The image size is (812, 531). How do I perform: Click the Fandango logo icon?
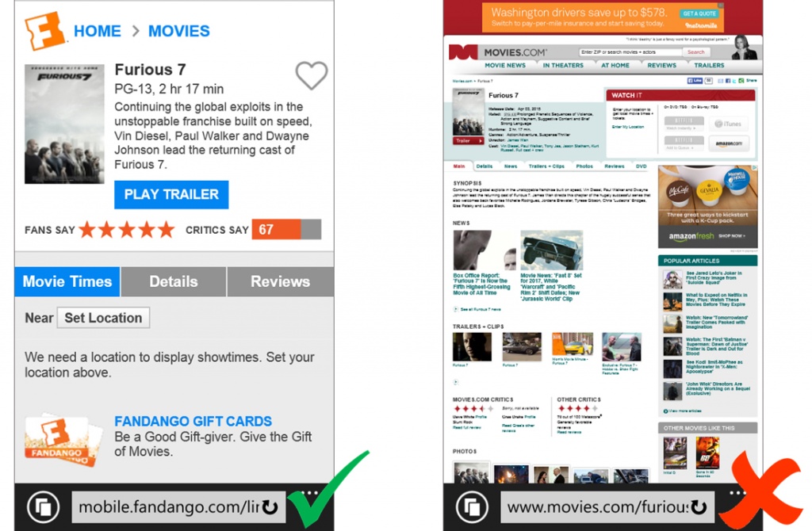click(x=45, y=31)
